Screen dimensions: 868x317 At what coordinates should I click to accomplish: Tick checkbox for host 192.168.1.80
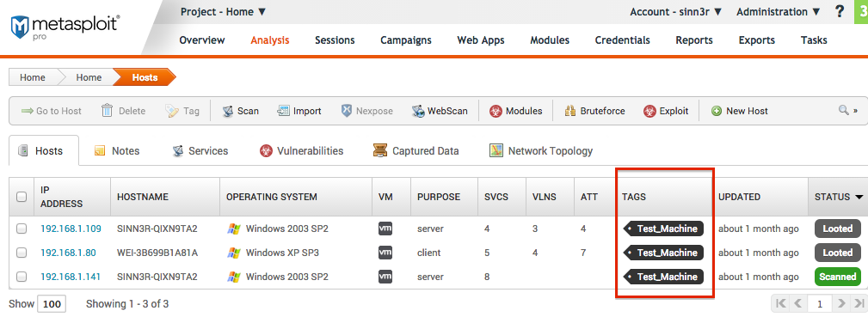(x=22, y=253)
